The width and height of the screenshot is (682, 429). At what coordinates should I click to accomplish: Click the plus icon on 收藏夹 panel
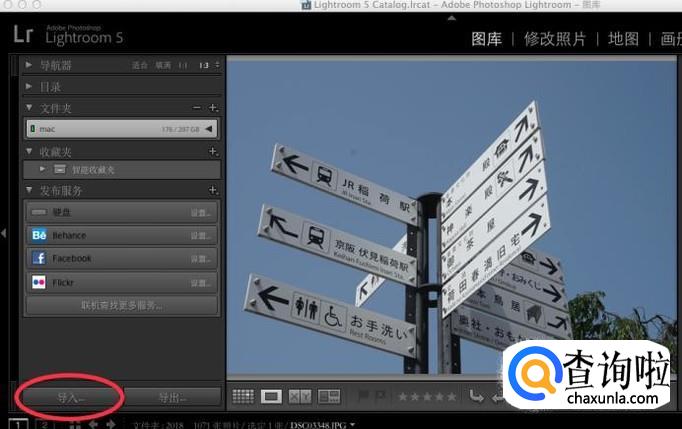pos(213,151)
